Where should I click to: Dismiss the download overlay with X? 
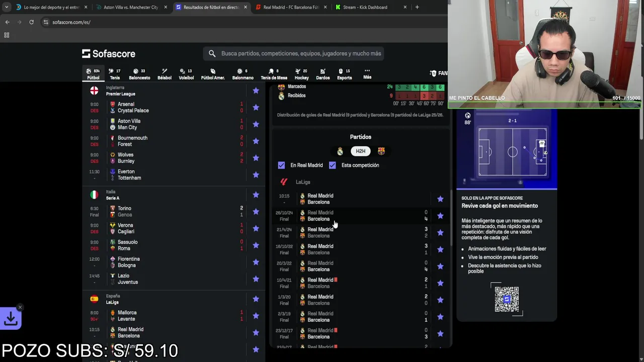pos(20,307)
